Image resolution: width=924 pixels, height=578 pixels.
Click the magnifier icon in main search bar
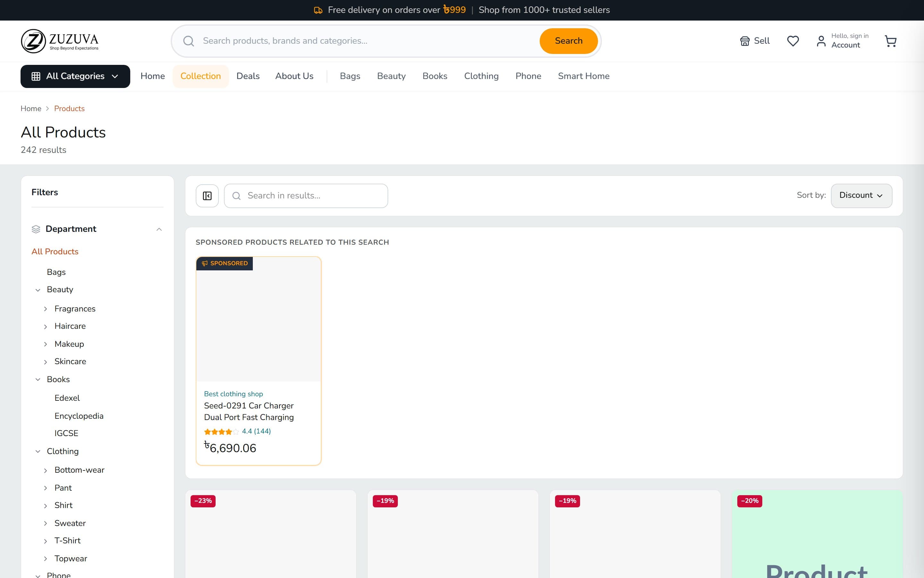[189, 41]
